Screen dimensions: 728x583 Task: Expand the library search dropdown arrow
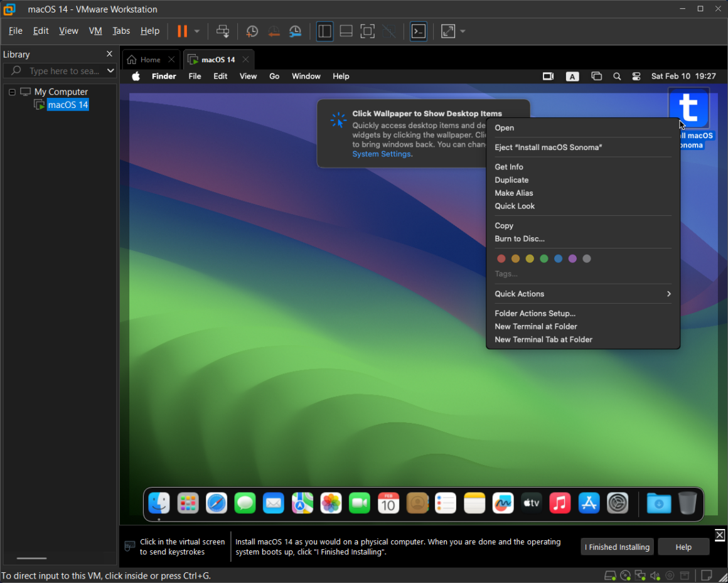click(x=110, y=70)
